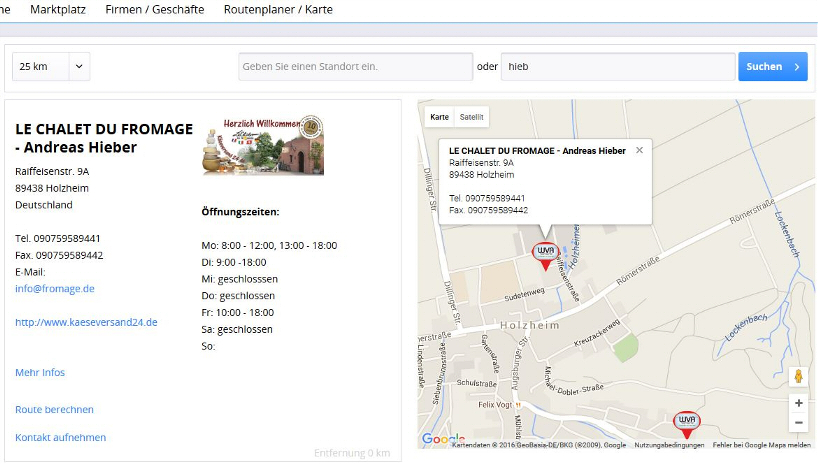Zoom out on the map
This screenshot has width=818, height=464.
point(798,423)
